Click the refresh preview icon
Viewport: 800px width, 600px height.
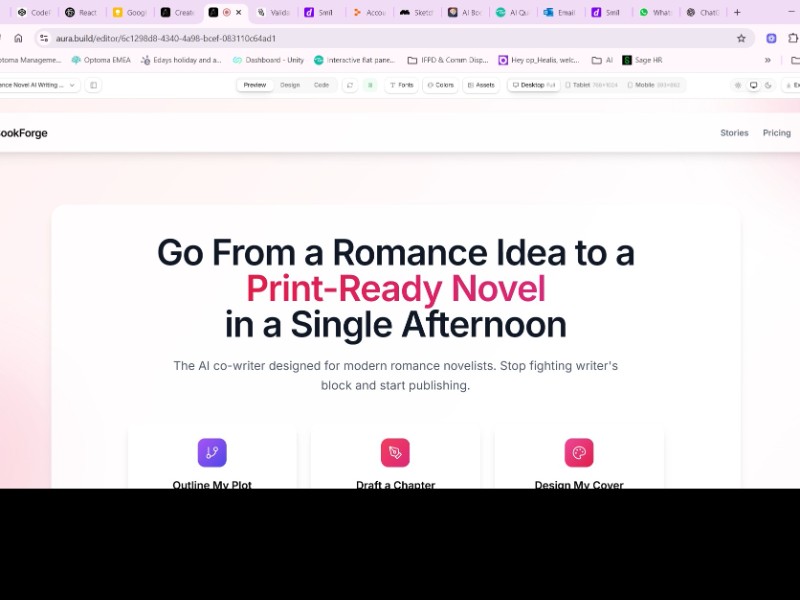point(349,85)
